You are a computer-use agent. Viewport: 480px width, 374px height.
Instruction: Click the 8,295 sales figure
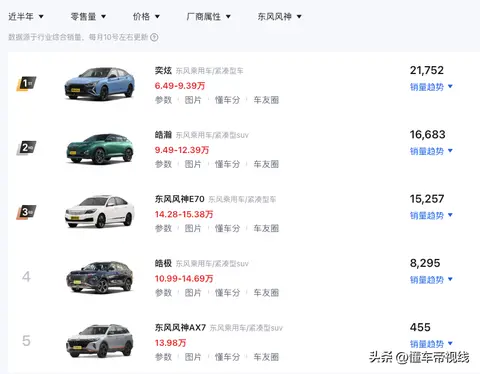click(x=425, y=263)
